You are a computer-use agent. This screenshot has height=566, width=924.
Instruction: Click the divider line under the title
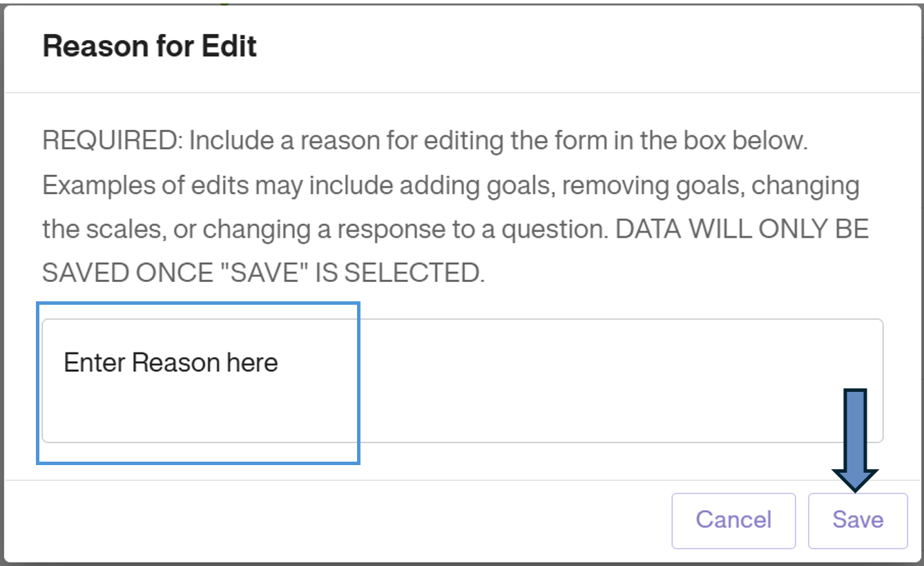(456, 88)
